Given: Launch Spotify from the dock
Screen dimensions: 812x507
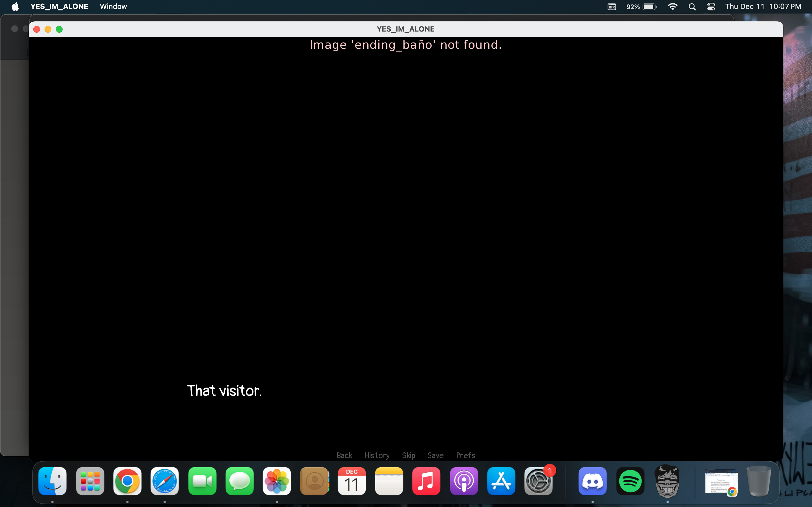Looking at the screenshot, I should point(630,481).
